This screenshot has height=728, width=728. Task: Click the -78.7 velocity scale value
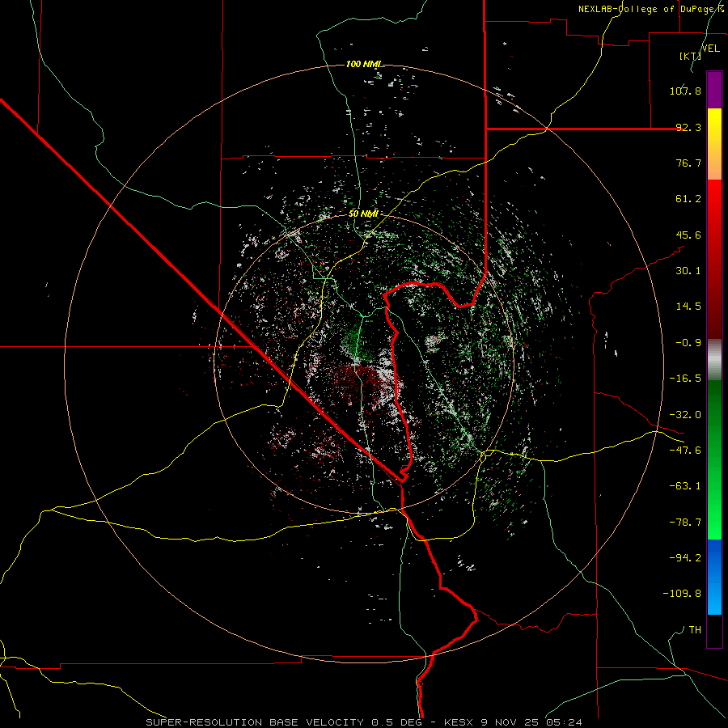pos(685,523)
